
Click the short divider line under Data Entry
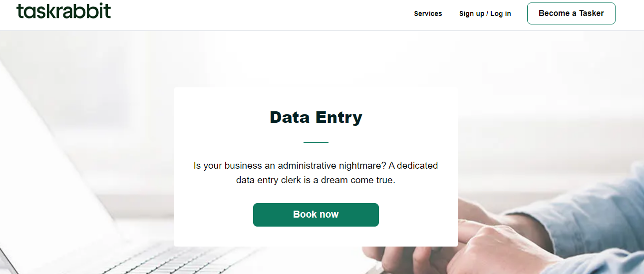click(x=316, y=142)
